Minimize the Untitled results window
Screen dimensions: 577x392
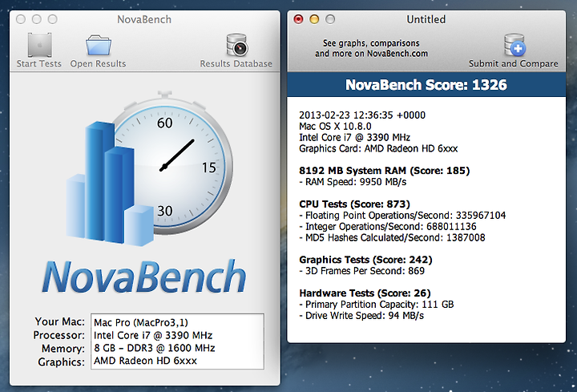coord(314,19)
